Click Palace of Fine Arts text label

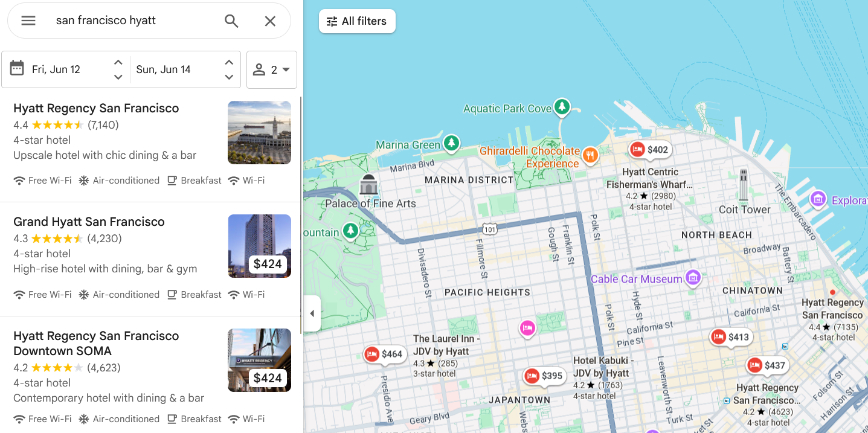click(x=371, y=204)
